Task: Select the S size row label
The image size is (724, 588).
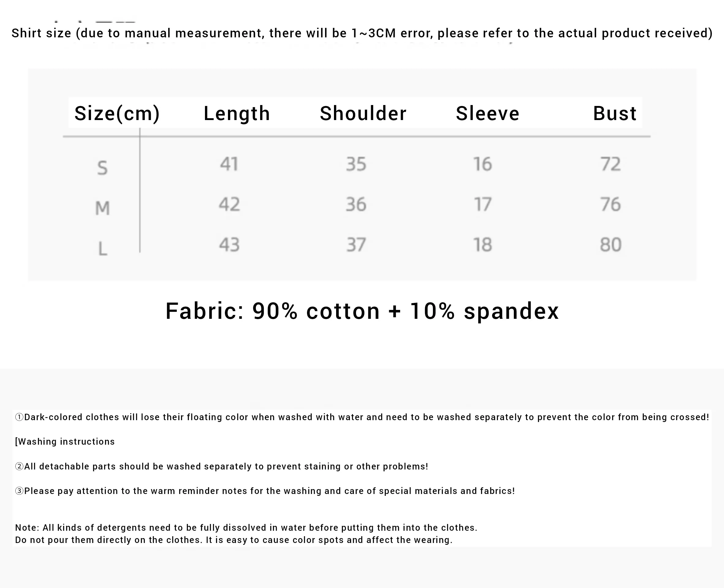Action: pos(102,168)
